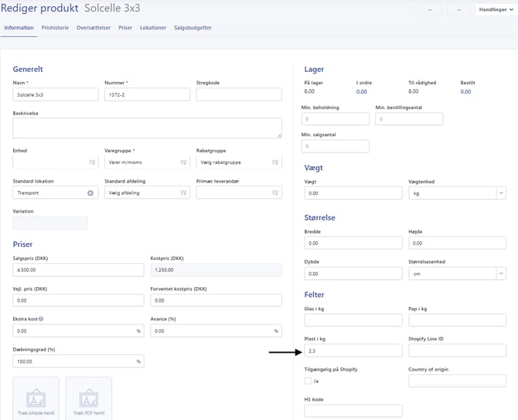Go to the Salgsbudgetter tab
The width and height of the screenshot is (518, 420).
(193, 28)
